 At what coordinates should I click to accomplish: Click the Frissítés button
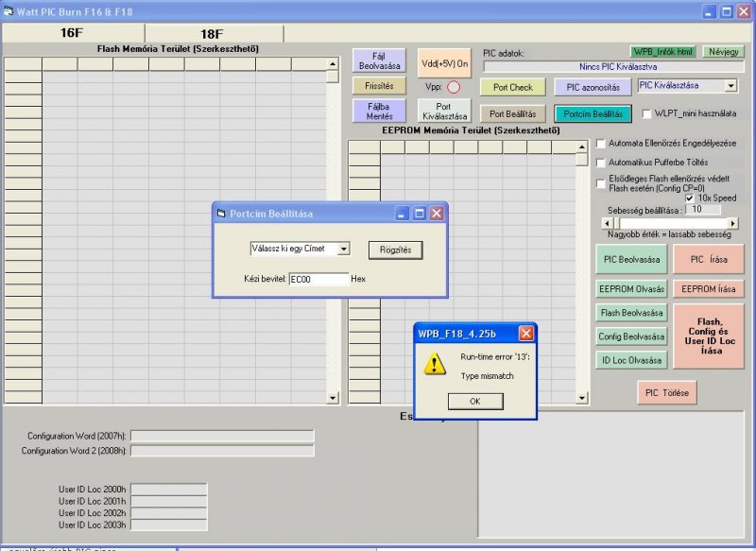379,86
